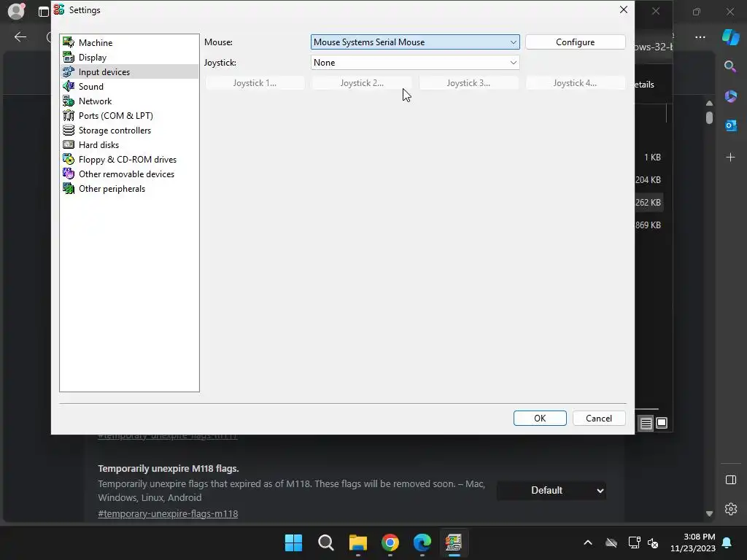Open the Windows Start menu
Viewport: 747px width, 560px height.
293,542
